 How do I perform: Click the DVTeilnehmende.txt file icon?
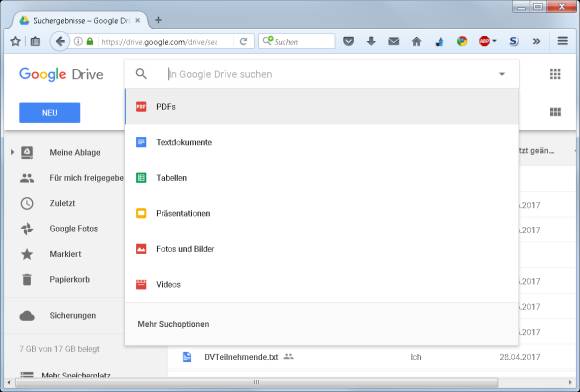coord(187,357)
